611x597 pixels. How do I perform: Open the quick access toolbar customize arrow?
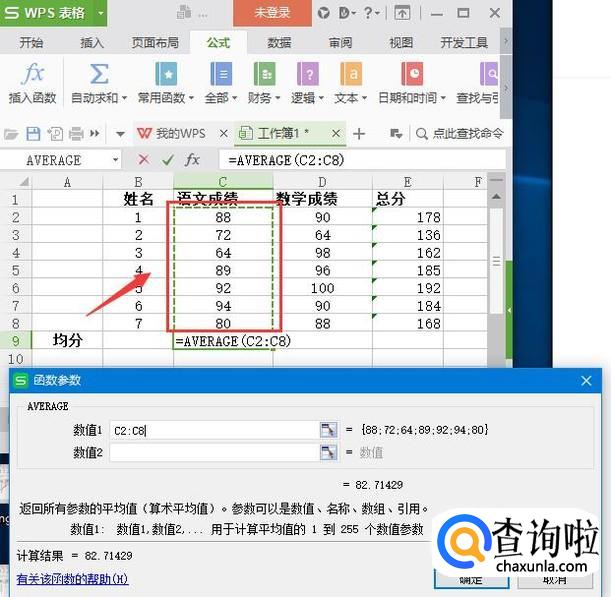120,134
